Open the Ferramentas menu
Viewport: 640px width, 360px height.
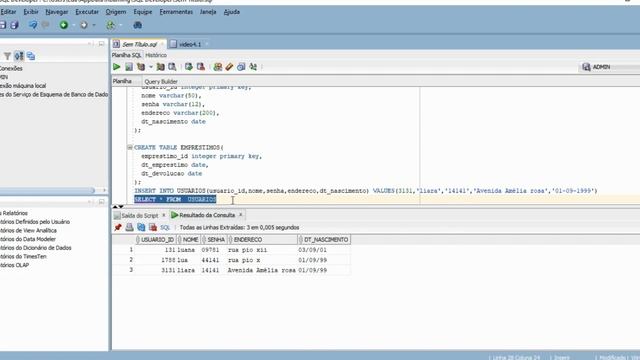(x=176, y=12)
